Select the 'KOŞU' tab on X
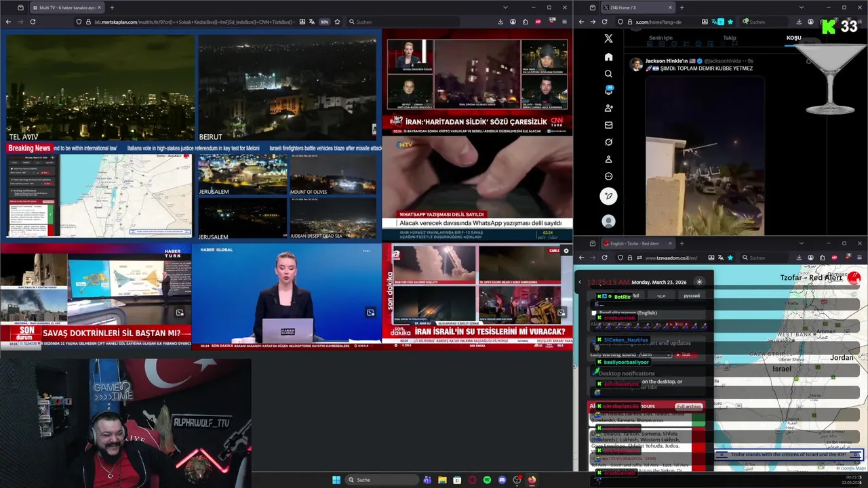The width and height of the screenshot is (868, 488). click(793, 38)
